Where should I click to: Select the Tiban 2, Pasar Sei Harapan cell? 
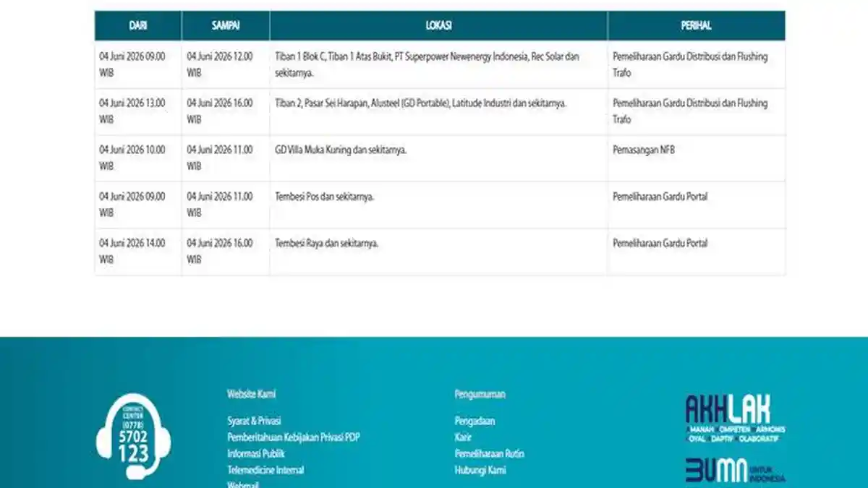click(439, 111)
